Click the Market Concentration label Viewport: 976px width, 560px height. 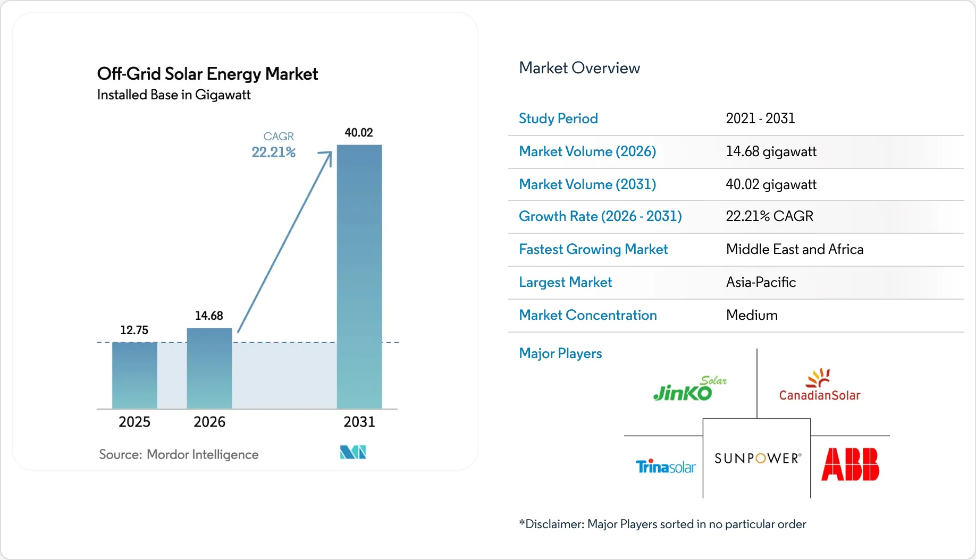click(x=588, y=315)
